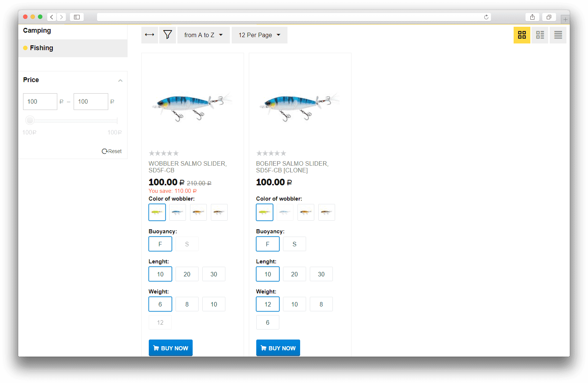Image resolution: width=588 pixels, height=383 pixels.
Task: Pick length 20 on CLONE product
Action: (295, 274)
